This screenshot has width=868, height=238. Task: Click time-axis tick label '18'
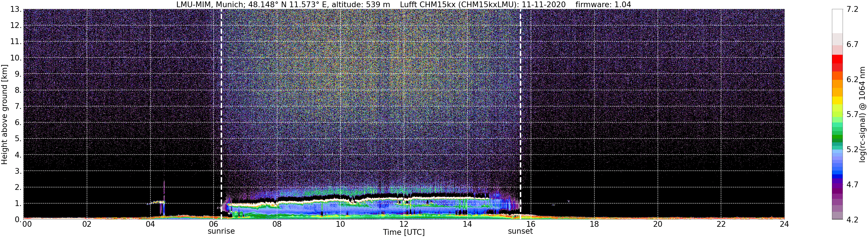coord(594,224)
